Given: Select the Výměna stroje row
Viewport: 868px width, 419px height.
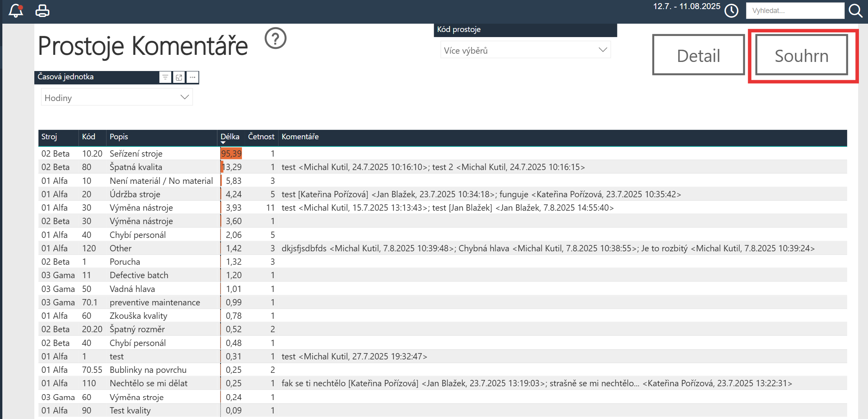Looking at the screenshot, I should pyautogui.click(x=443, y=397).
